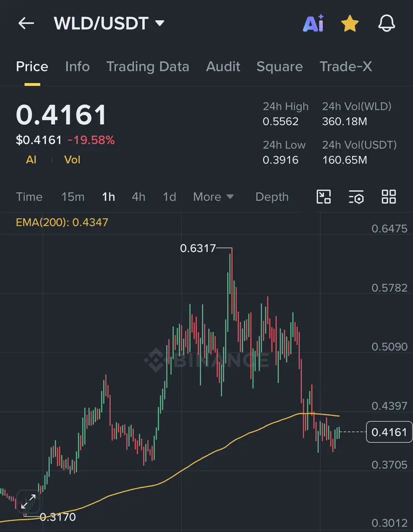Image resolution: width=413 pixels, height=532 pixels.
Task: Tap the 24h Vol(WLD) value 360.18M
Action: point(345,121)
